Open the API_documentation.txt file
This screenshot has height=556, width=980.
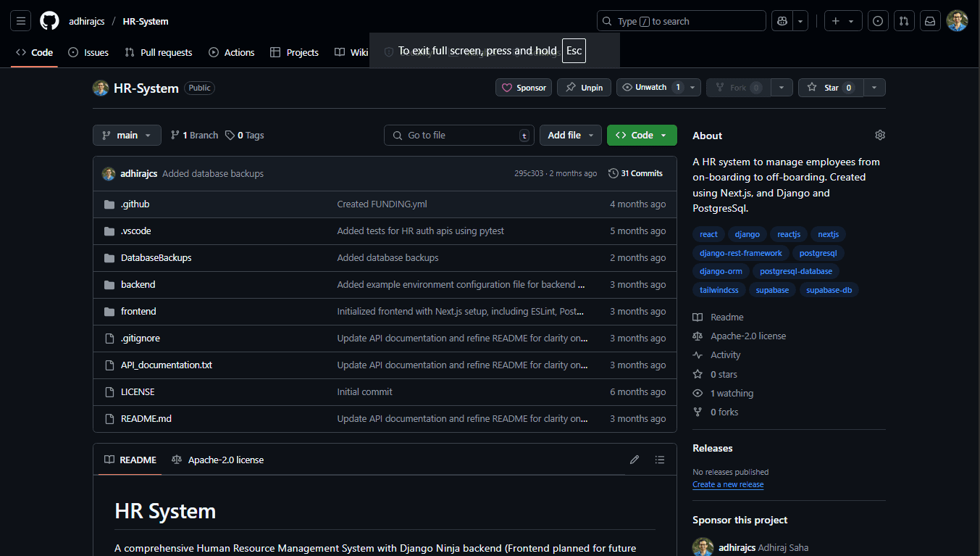click(x=167, y=365)
